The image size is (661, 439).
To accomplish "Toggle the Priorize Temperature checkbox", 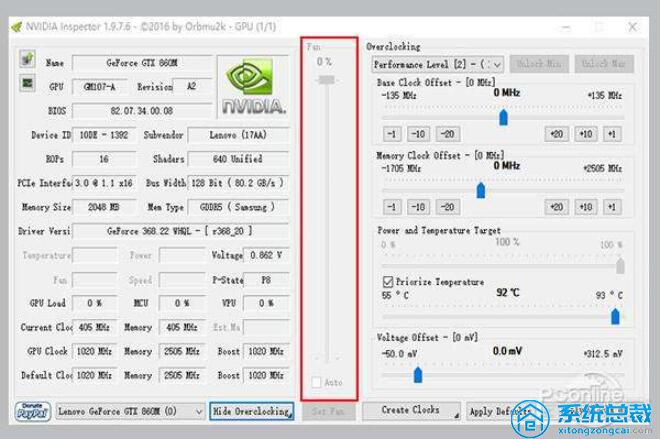I will (x=388, y=282).
